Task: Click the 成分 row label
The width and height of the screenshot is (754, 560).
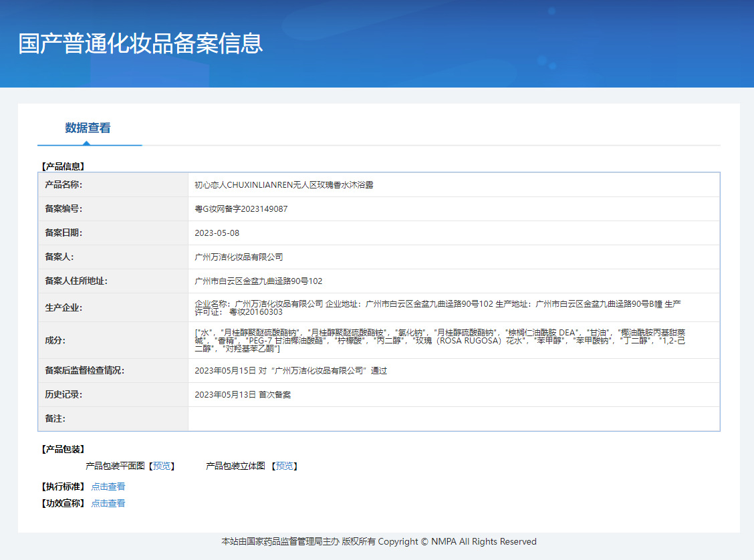Action: [55, 340]
